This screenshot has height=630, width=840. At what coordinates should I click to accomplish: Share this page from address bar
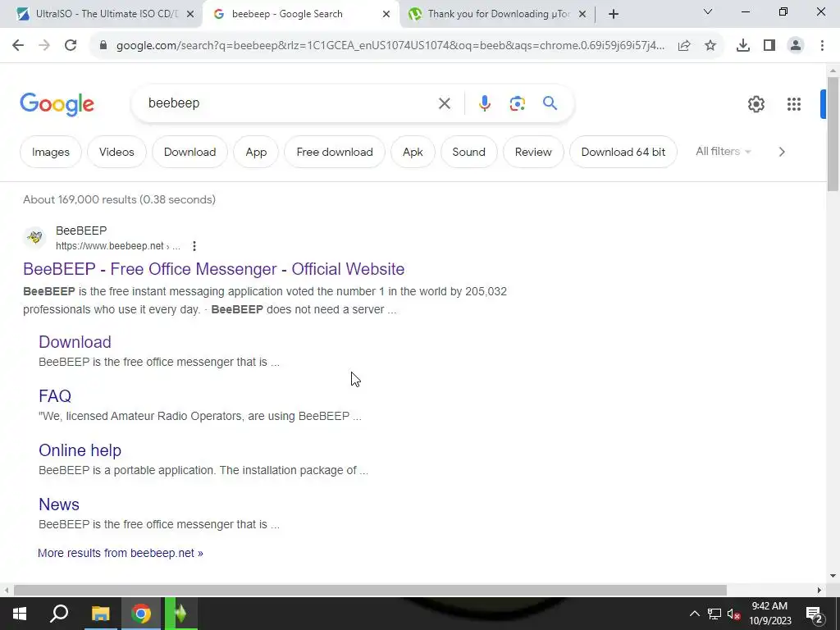684,46
